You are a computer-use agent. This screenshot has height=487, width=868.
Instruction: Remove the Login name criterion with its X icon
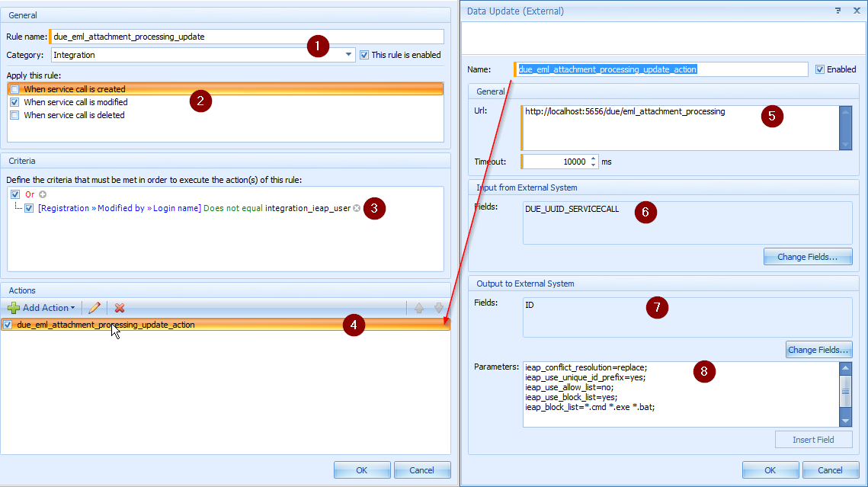pos(357,208)
